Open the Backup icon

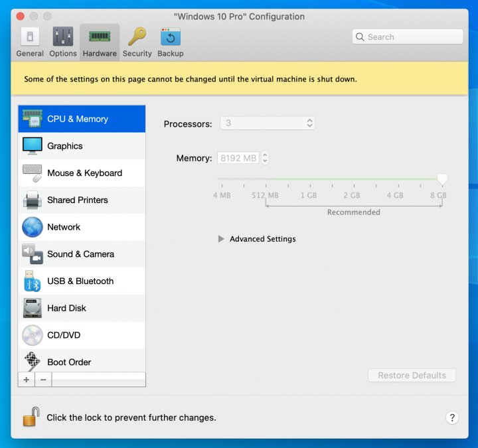(x=171, y=37)
